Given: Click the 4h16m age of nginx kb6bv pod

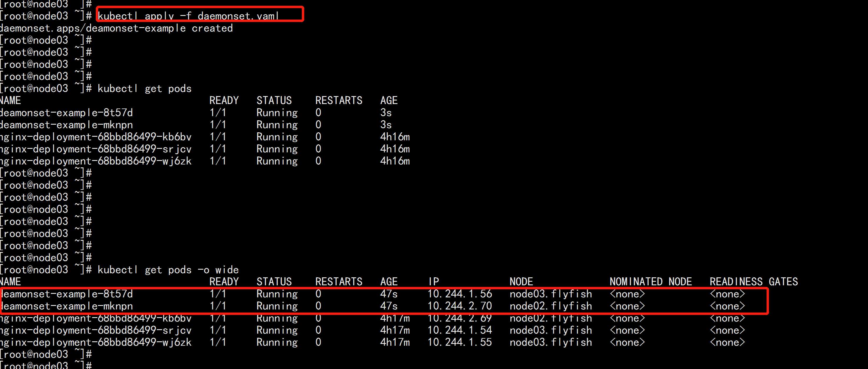Looking at the screenshot, I should point(395,136).
